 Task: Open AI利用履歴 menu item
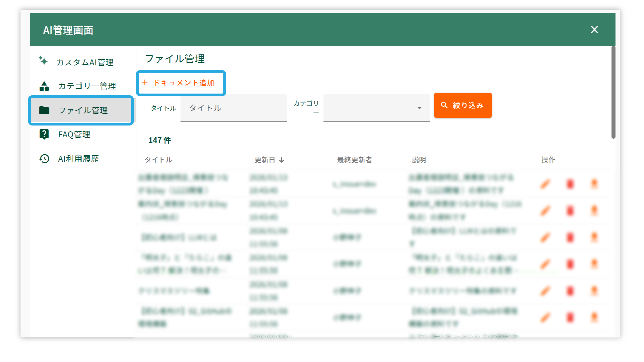coord(78,159)
